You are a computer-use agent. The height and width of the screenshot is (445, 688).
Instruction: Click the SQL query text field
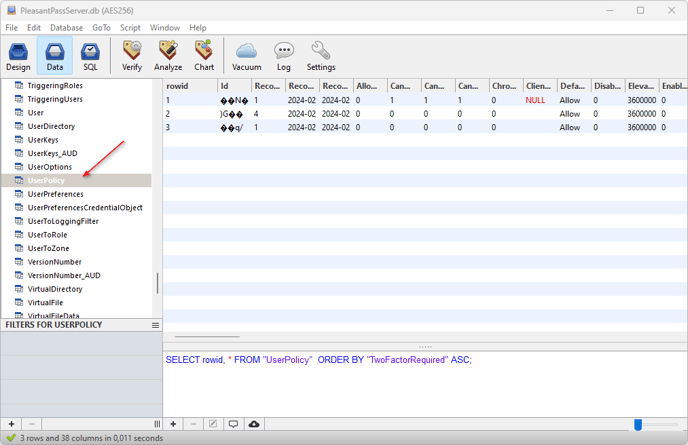[425, 385]
